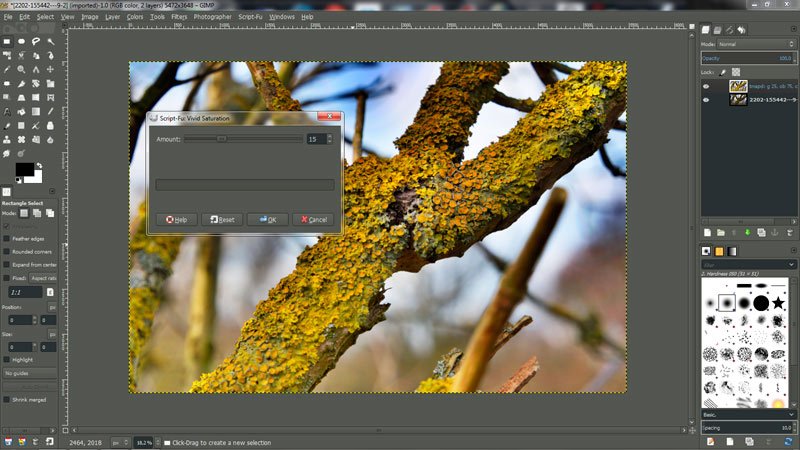Image resolution: width=800 pixels, height=450 pixels.
Task: Select the Blend gradient tool
Action: click(x=36, y=111)
